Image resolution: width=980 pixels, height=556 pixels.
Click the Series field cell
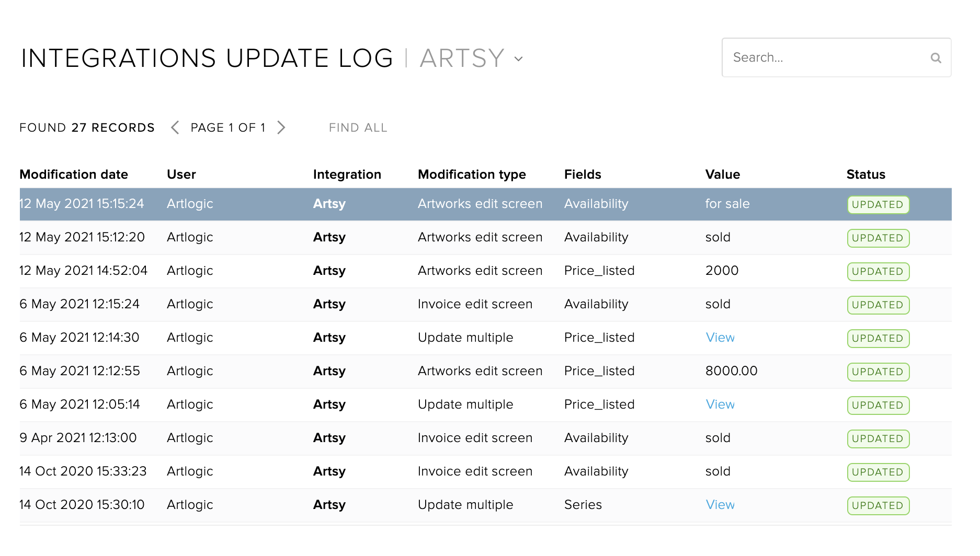pyautogui.click(x=583, y=505)
